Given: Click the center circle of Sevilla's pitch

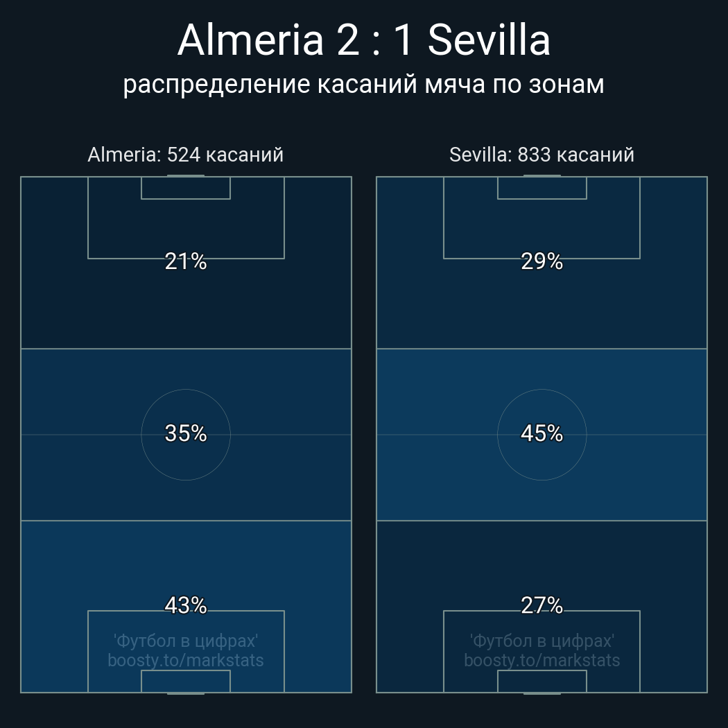Looking at the screenshot, I should point(541,435).
